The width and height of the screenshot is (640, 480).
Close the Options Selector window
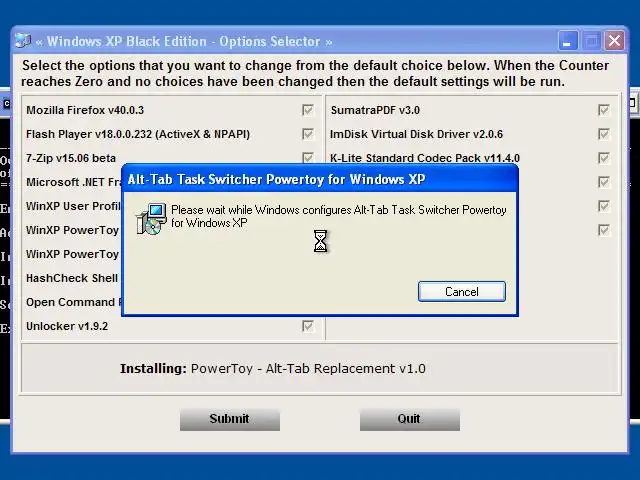click(x=614, y=41)
